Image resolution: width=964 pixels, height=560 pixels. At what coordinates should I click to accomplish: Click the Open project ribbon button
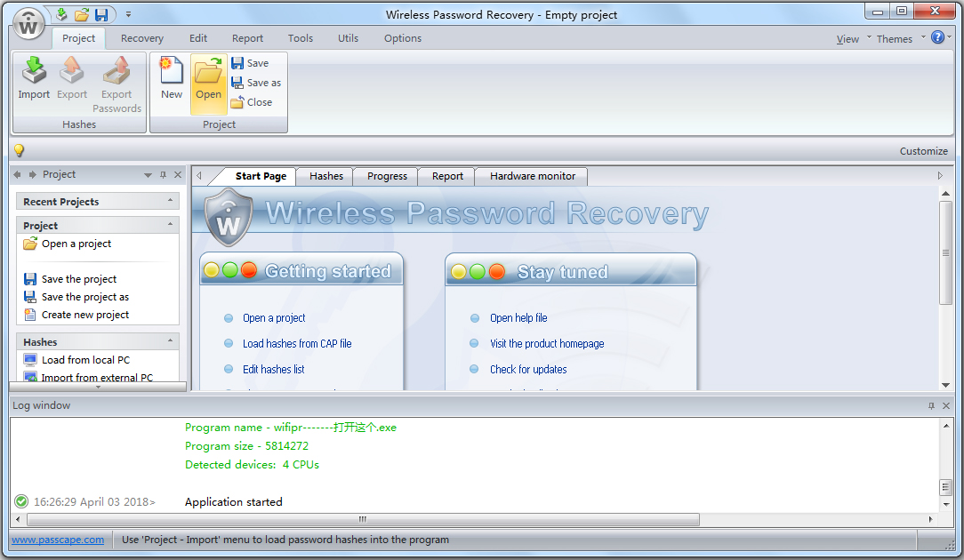pyautogui.click(x=208, y=84)
